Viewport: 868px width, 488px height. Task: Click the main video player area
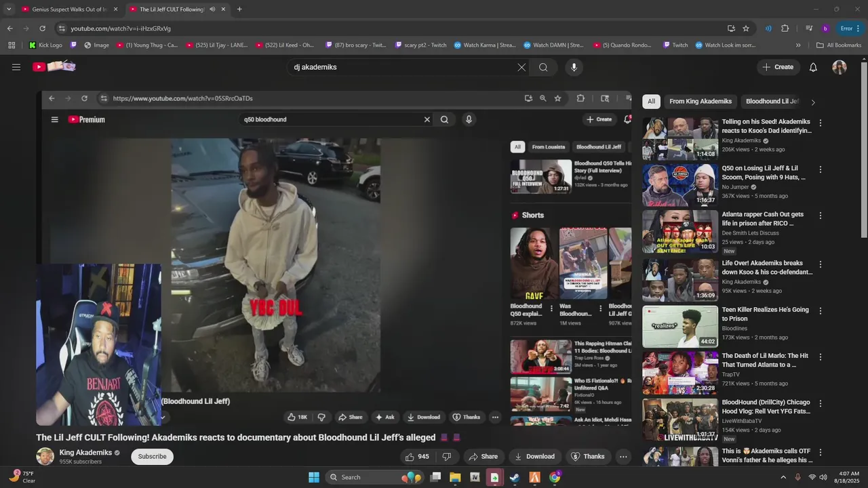pyautogui.click(x=334, y=258)
